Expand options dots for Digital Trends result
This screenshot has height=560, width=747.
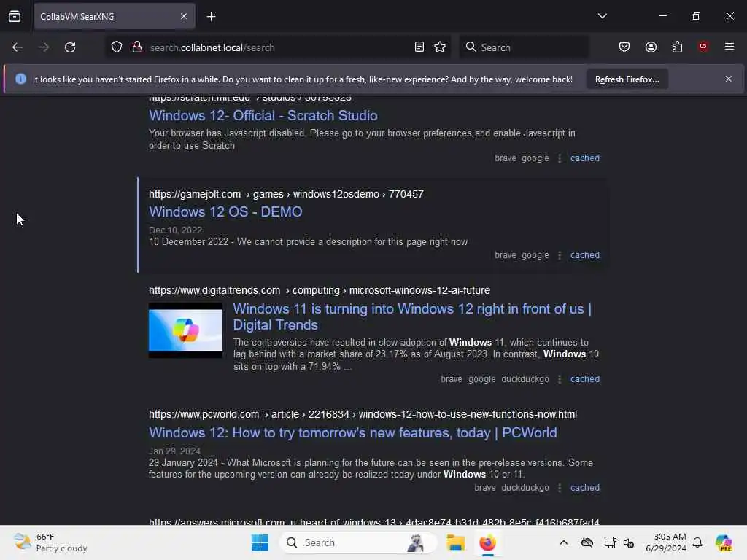[x=560, y=379]
